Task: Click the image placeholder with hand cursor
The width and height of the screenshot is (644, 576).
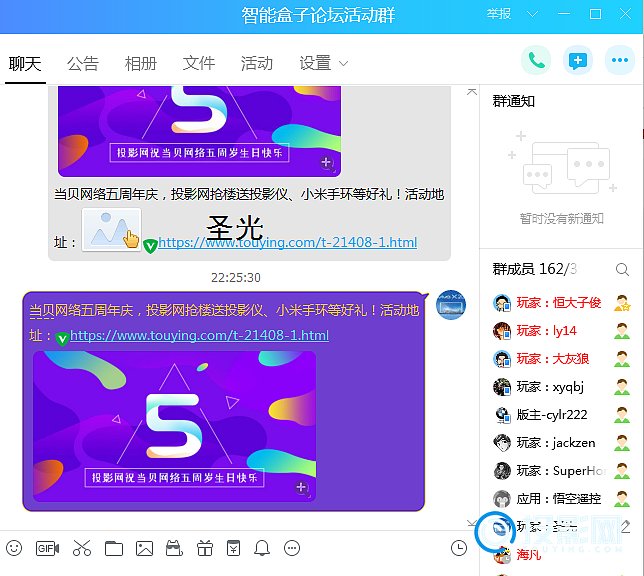Action: [112, 229]
